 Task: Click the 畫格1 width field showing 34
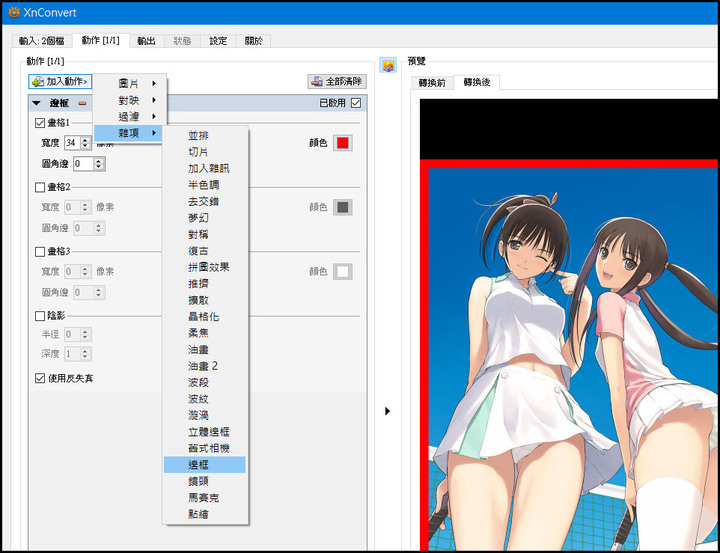click(72, 143)
